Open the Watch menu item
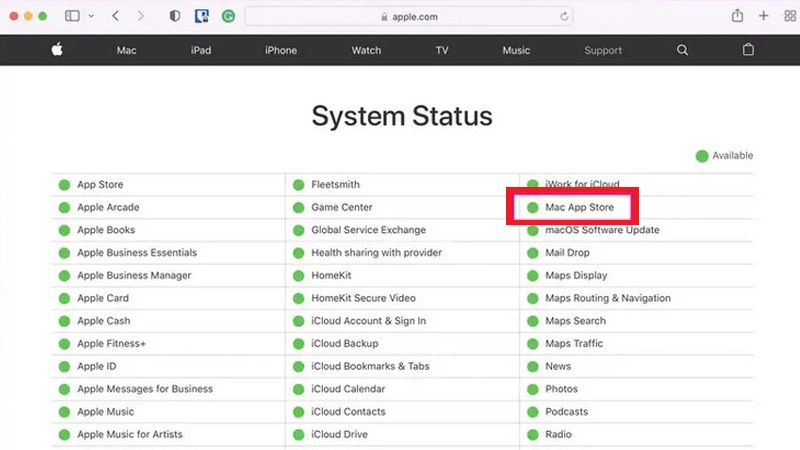 [366, 50]
